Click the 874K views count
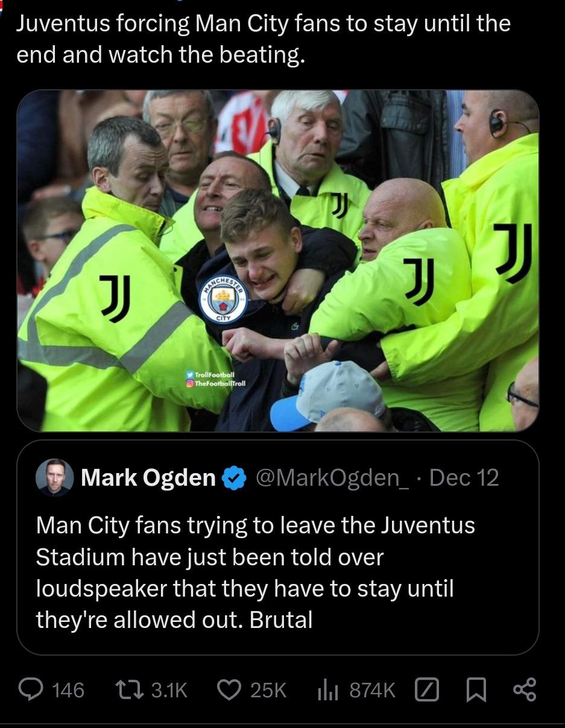Screen dimensions: 565x728 (373, 691)
